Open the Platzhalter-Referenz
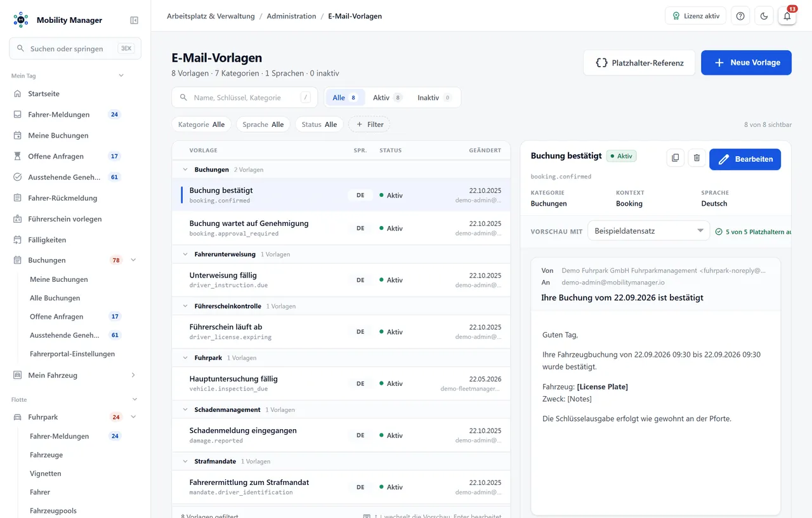 click(x=639, y=63)
